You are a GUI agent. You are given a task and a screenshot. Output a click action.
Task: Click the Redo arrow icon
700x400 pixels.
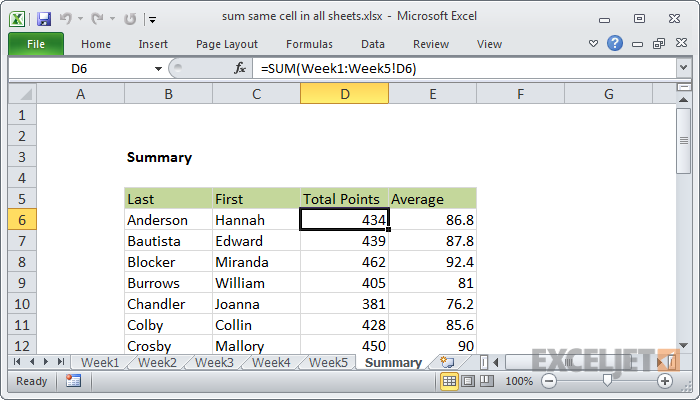pyautogui.click(x=97, y=19)
